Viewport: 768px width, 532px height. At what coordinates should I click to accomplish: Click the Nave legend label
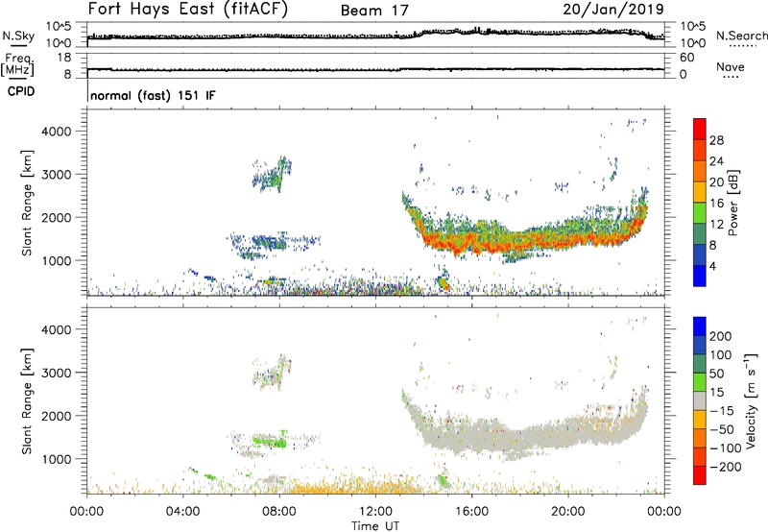point(731,66)
